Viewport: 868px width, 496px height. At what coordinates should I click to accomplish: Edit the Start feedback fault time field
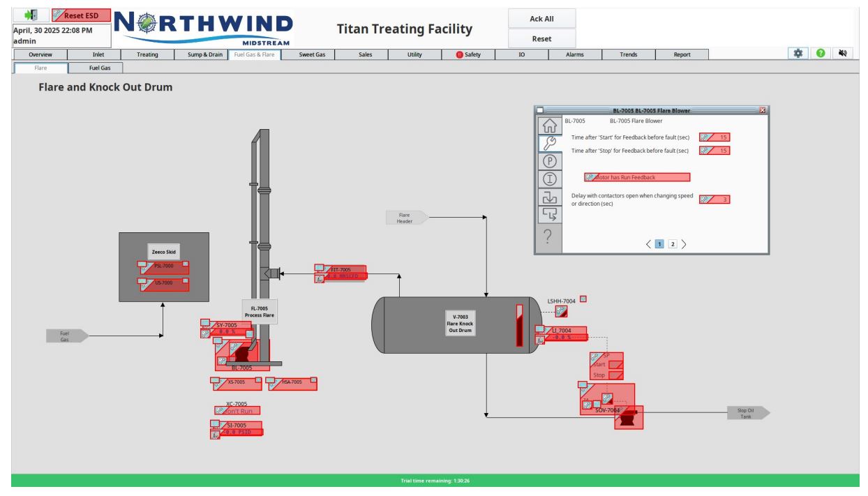(x=714, y=137)
